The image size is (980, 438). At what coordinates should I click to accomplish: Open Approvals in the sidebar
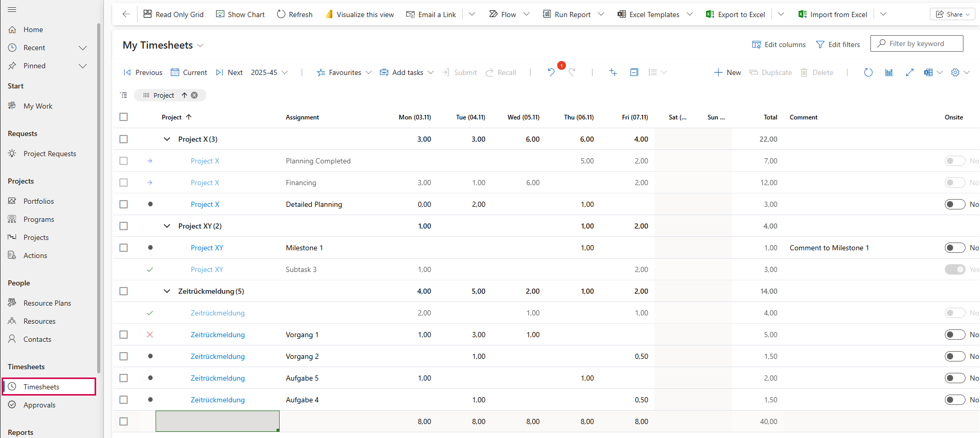click(39, 405)
